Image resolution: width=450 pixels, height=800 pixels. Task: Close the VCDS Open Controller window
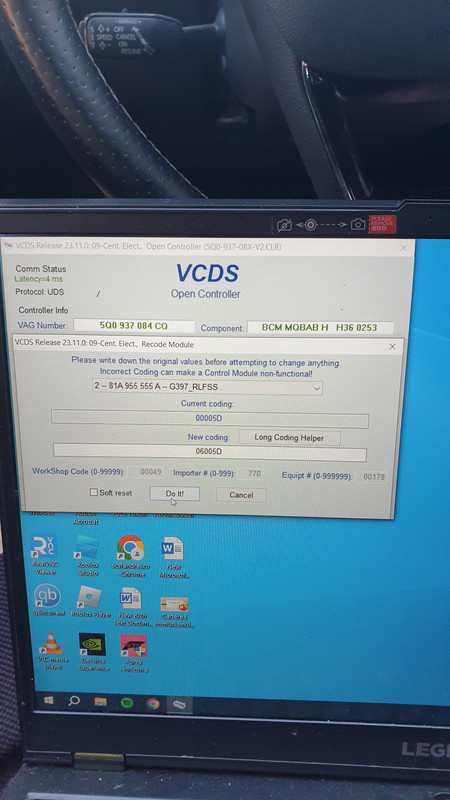[x=403, y=248]
